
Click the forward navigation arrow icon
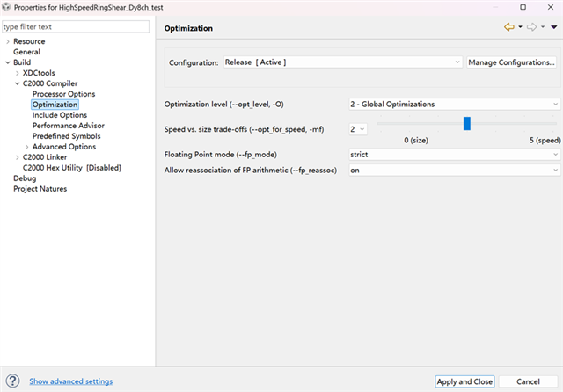click(x=532, y=27)
